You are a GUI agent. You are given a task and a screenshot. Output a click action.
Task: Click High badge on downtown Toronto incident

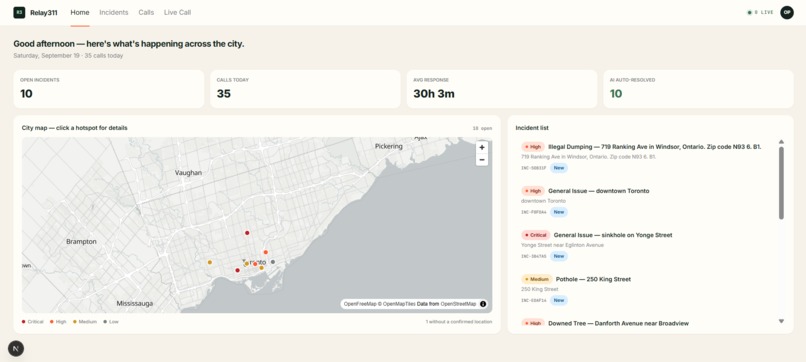tap(533, 191)
